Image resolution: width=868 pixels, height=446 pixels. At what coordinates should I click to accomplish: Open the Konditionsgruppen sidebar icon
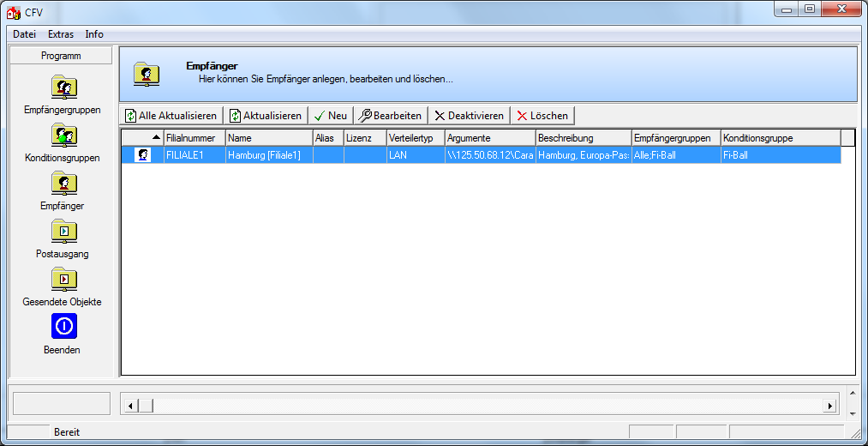click(63, 136)
